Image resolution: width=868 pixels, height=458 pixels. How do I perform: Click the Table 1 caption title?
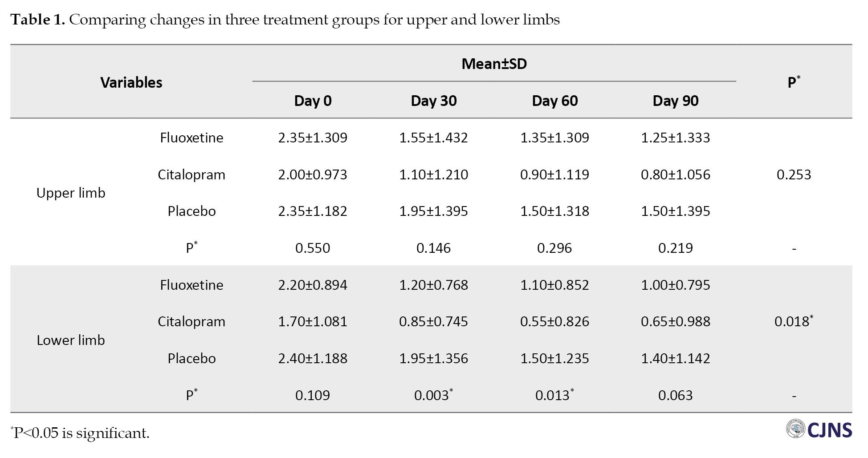285,20
